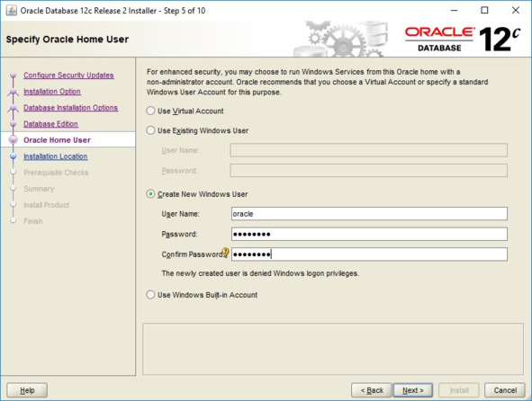Click the Next button
Image resolution: width=532 pixels, height=401 pixels.
point(412,390)
